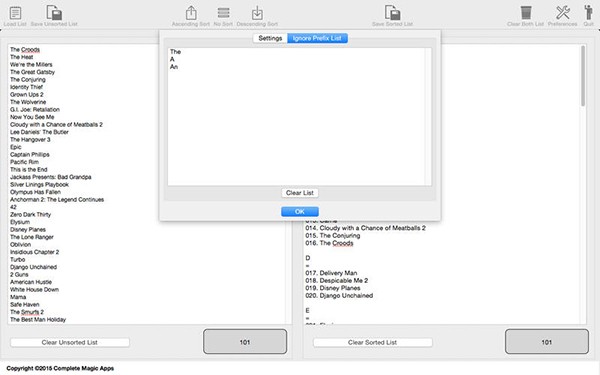Click 'The Croods' in unsorted list
Viewport: 600px width, 375px height.
25,50
